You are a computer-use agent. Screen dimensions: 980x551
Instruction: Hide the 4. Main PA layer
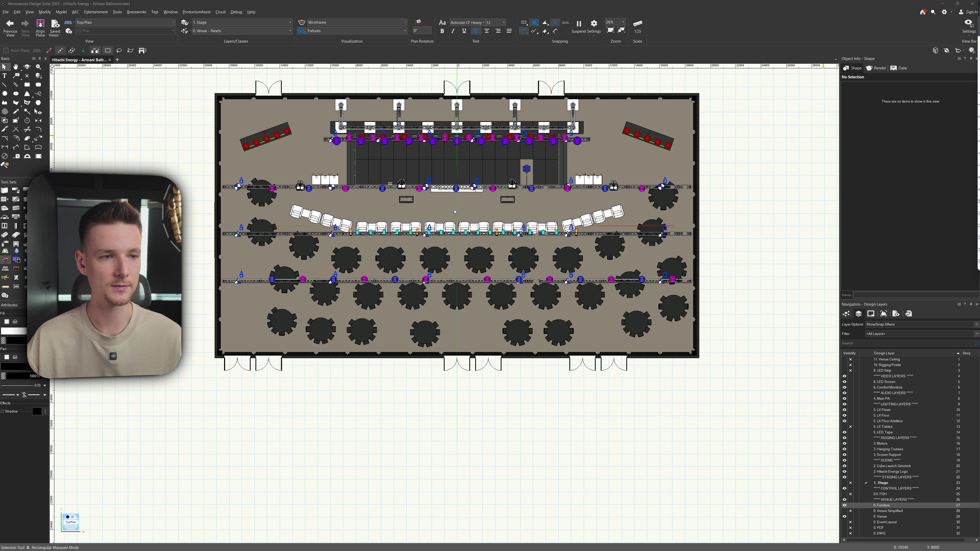[x=844, y=398]
